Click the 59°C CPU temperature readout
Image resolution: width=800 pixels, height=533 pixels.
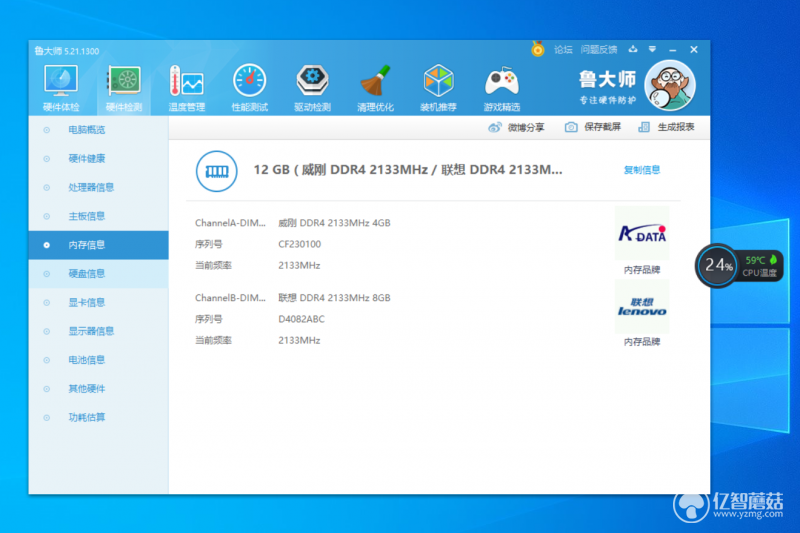point(755,260)
